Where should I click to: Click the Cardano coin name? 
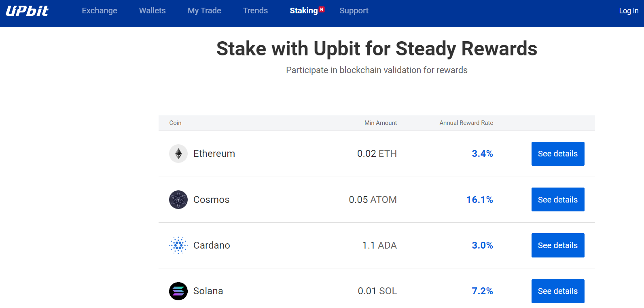click(212, 245)
